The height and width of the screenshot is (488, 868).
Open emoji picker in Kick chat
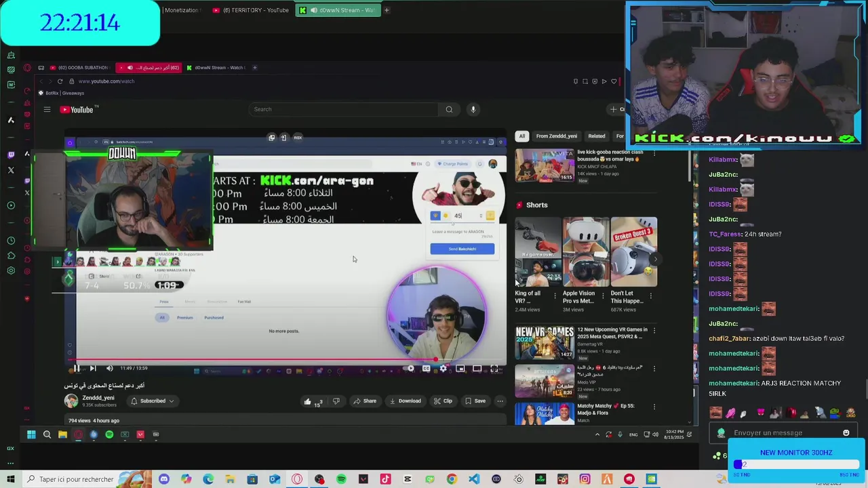point(846,432)
